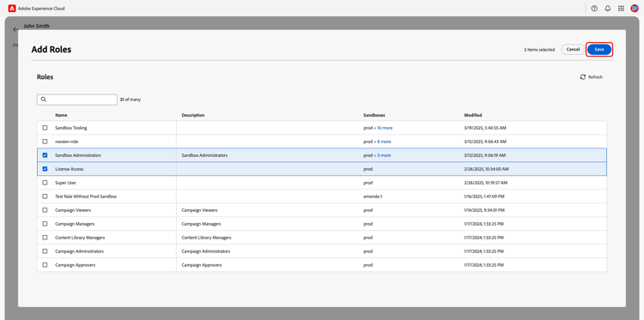Check the Content Library Managers checkbox
This screenshot has height=320, width=644.
coord(46,238)
